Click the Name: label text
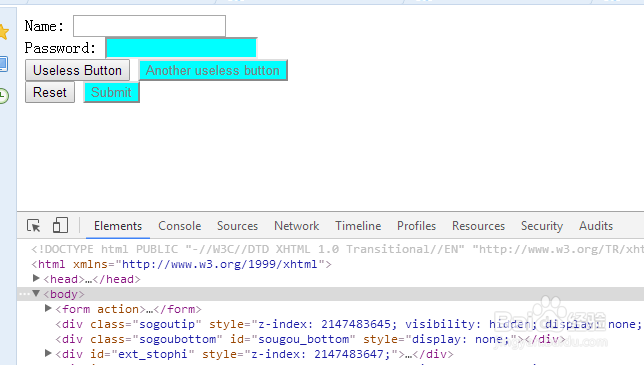The image size is (644, 365). pyautogui.click(x=44, y=26)
